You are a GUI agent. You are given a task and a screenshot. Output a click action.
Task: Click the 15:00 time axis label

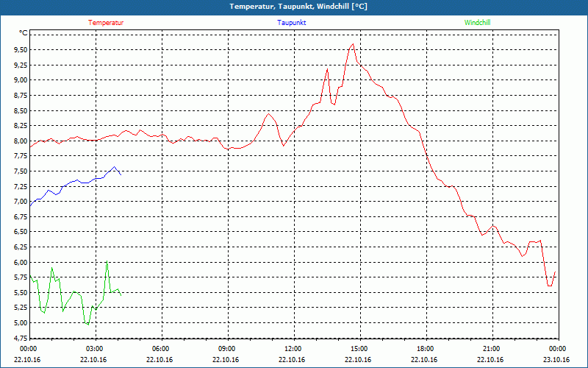tap(359, 349)
